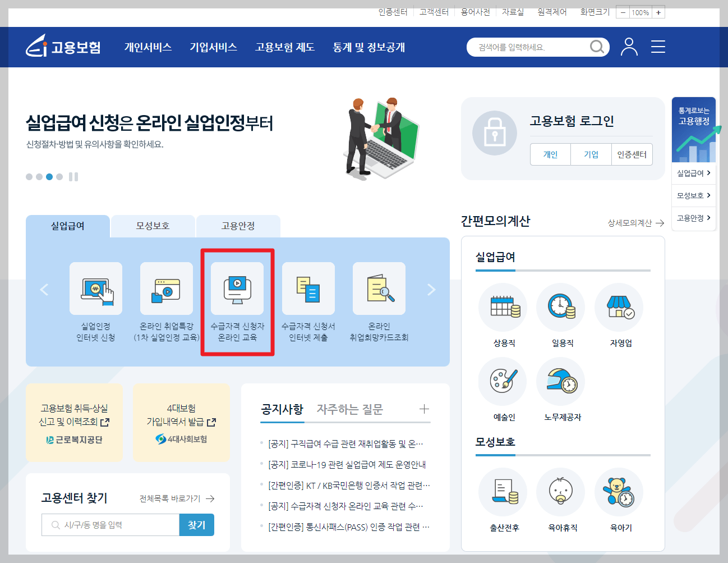Decrease screen size with minus button
The image size is (728, 563).
click(x=623, y=12)
